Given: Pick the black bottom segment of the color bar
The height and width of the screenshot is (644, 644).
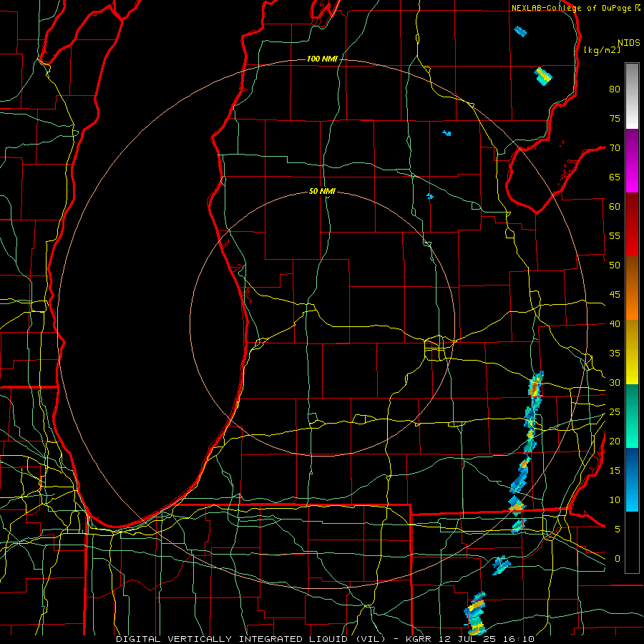Looking at the screenshot, I should pyautogui.click(x=632, y=542).
